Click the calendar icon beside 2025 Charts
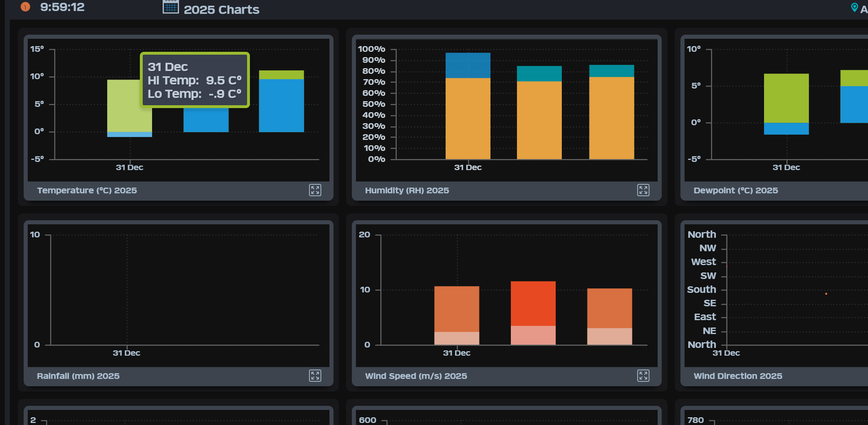 click(x=170, y=7)
